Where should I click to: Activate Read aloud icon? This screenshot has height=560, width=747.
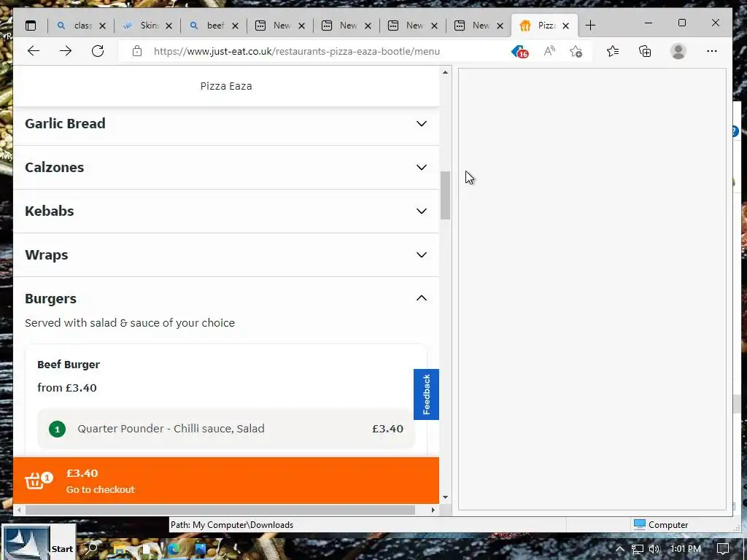tap(549, 52)
